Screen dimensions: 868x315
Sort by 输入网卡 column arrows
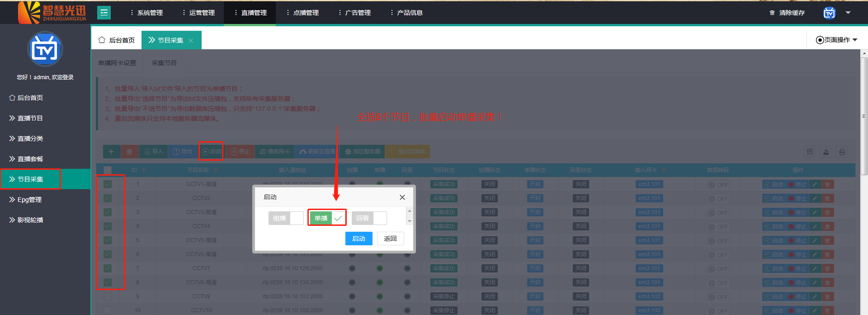point(664,170)
